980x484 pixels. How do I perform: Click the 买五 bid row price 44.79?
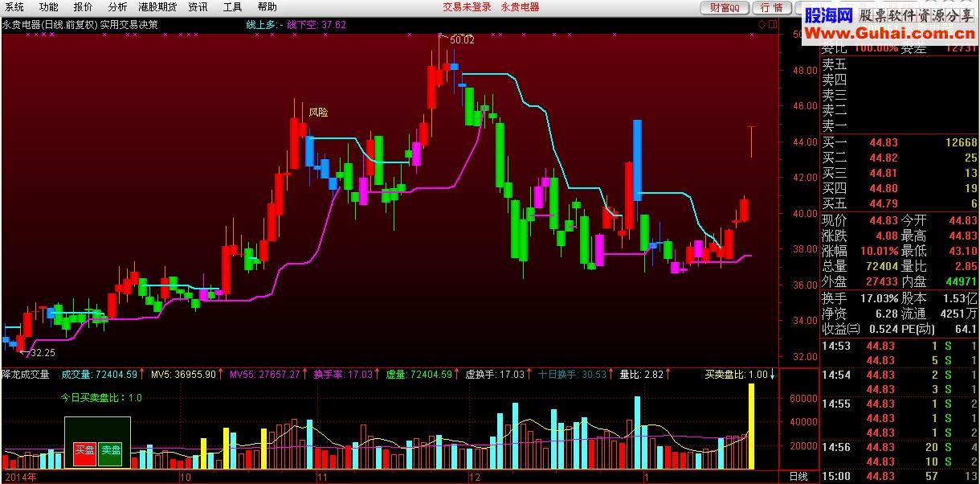(884, 204)
